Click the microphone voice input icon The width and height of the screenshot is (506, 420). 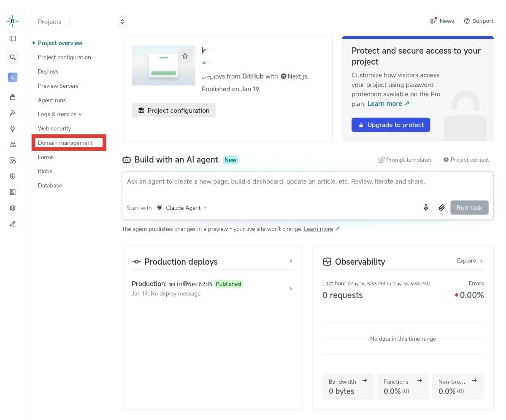[426, 208]
